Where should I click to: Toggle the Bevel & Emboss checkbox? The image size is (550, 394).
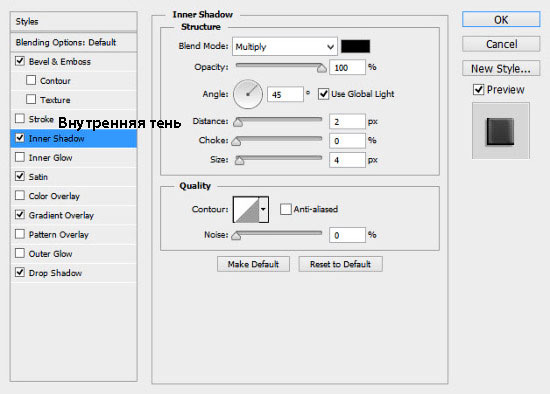point(20,61)
